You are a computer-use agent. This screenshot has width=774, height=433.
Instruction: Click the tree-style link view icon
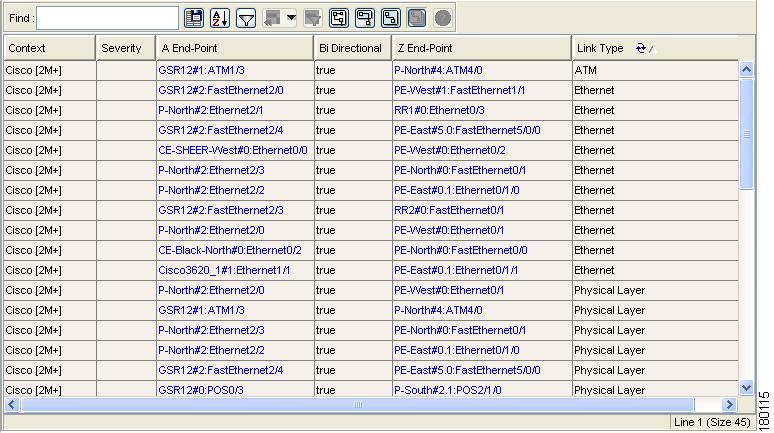339,18
